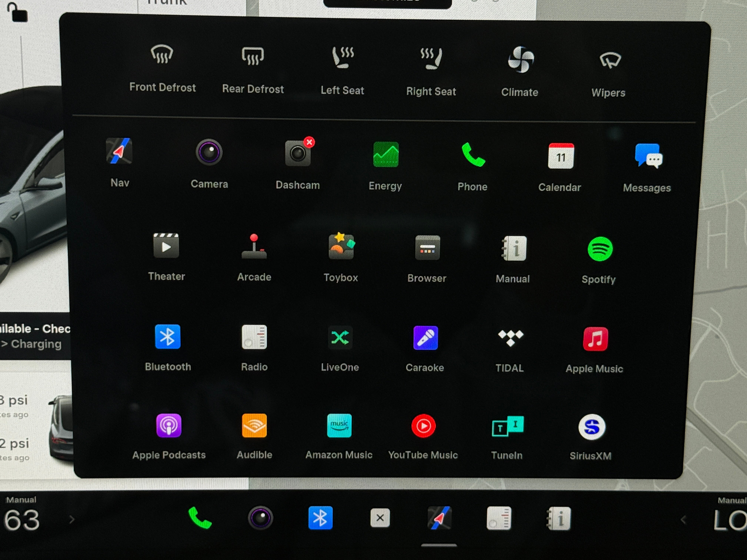Launch the Arcade app
This screenshot has width=747, height=560.
click(254, 246)
